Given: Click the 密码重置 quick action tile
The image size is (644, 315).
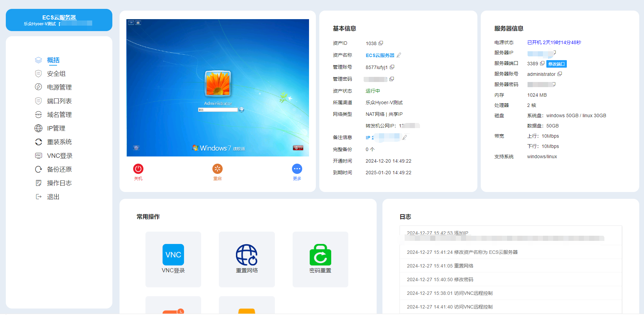Looking at the screenshot, I should click(x=320, y=259).
